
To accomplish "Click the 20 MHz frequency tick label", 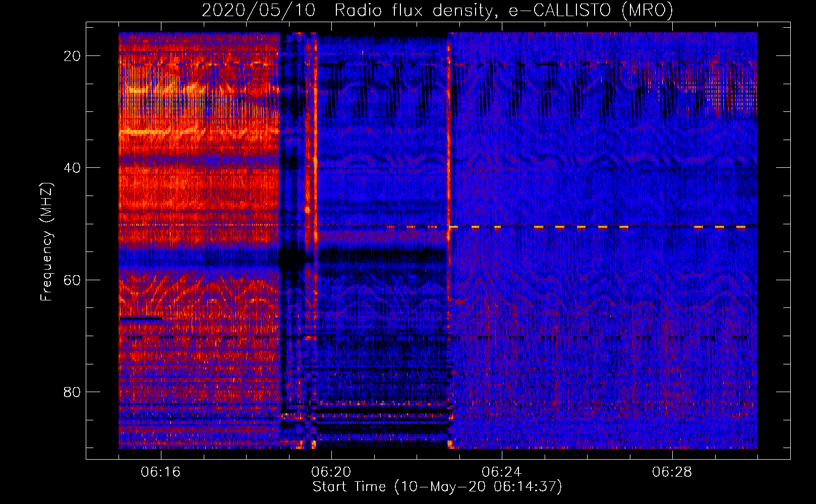I will (x=72, y=56).
